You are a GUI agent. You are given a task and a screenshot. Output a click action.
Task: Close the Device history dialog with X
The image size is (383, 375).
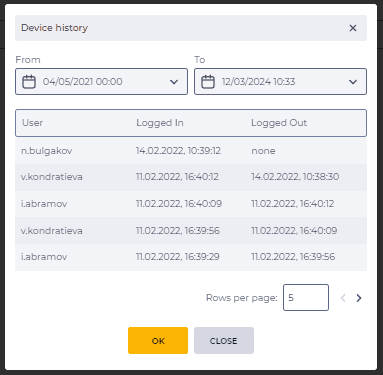pos(353,28)
